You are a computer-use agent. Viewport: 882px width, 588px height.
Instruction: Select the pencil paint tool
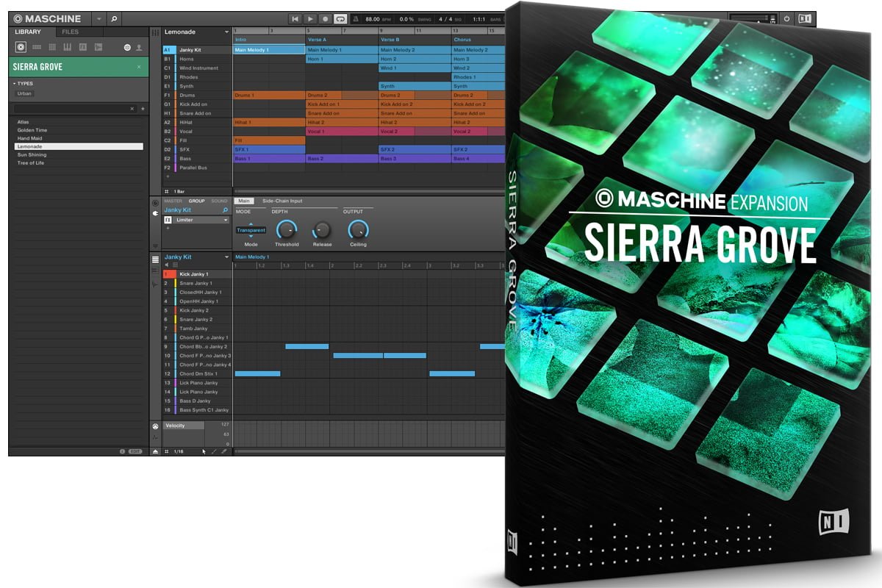(214, 451)
